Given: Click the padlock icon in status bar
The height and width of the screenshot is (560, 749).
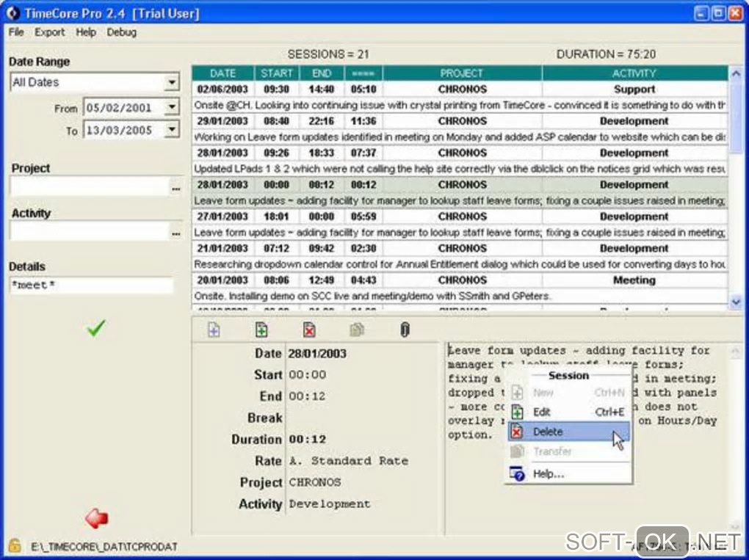Looking at the screenshot, I should coord(14,545).
